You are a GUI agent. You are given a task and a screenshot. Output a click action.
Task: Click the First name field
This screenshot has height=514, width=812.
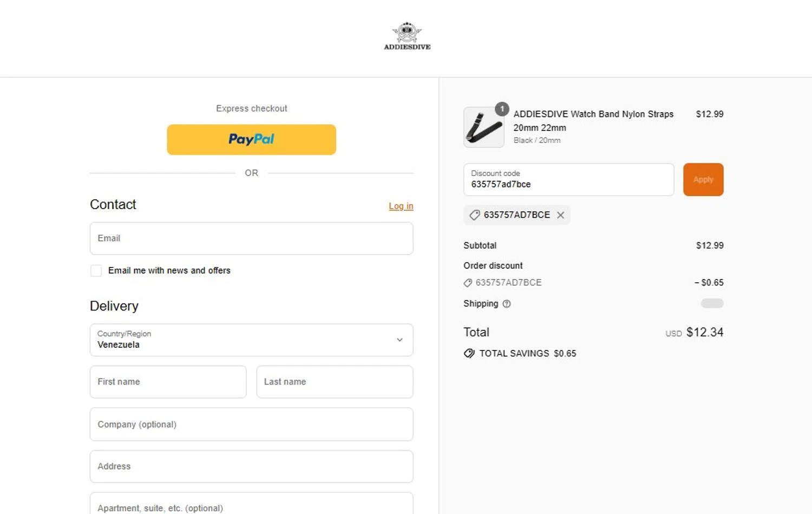[x=168, y=382]
